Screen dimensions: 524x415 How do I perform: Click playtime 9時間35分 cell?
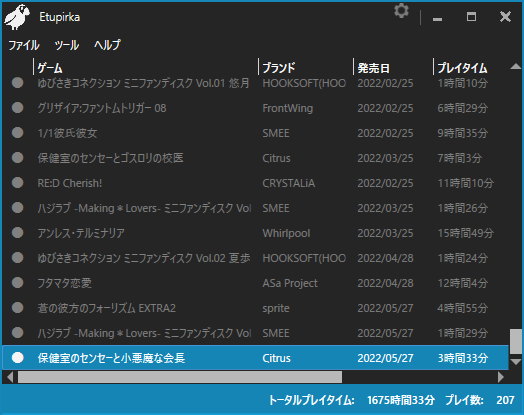coord(463,133)
